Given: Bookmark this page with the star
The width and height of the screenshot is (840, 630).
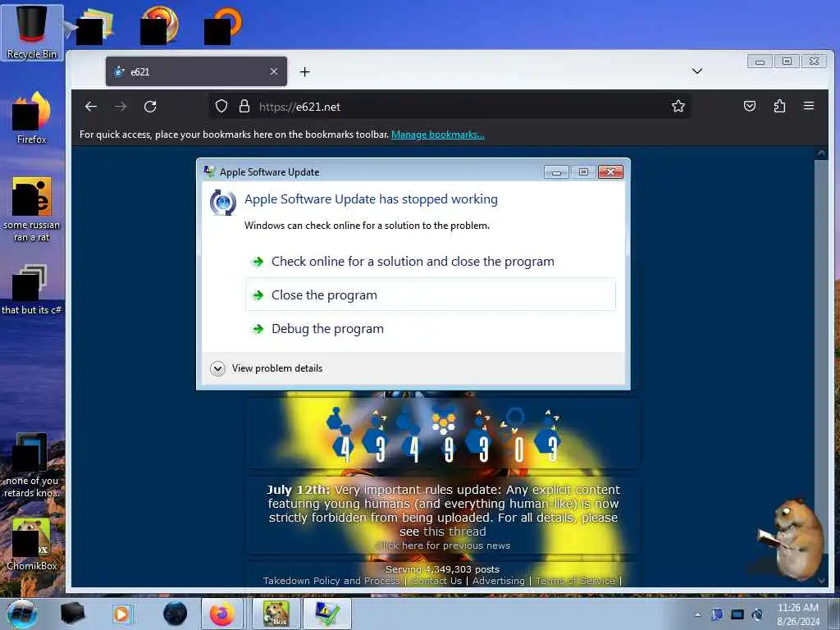Looking at the screenshot, I should [678, 106].
